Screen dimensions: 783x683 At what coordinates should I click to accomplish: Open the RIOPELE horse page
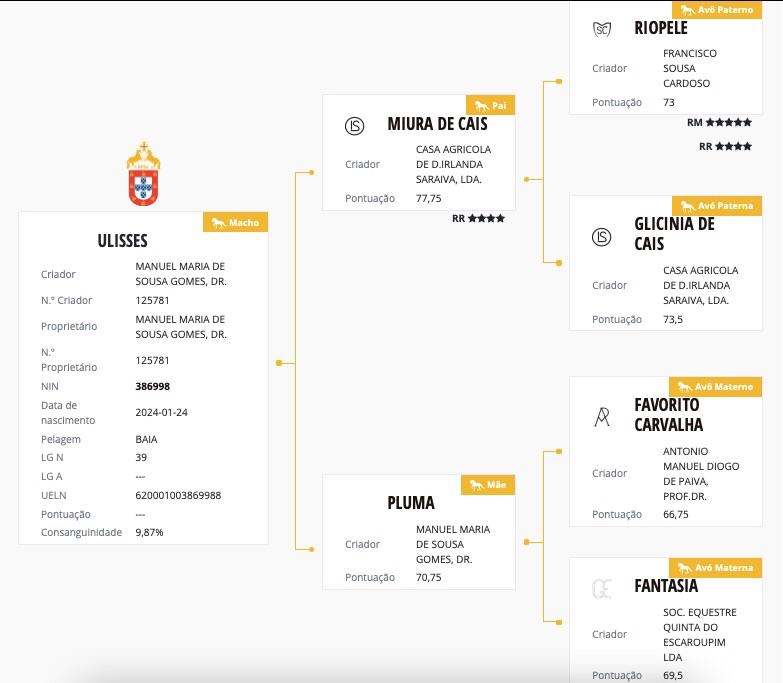click(661, 28)
